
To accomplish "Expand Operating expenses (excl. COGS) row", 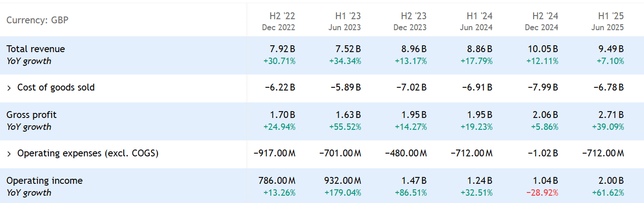I will (9, 154).
